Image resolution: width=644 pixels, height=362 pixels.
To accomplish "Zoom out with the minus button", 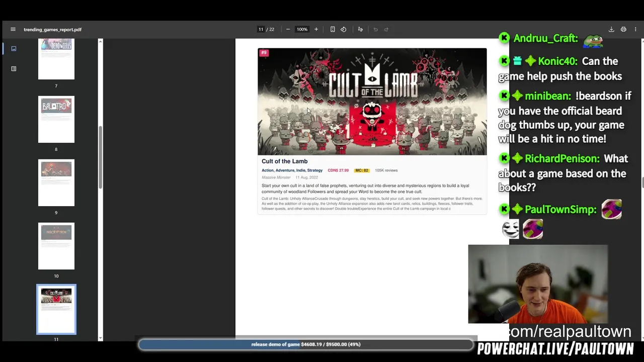I will coord(288,29).
